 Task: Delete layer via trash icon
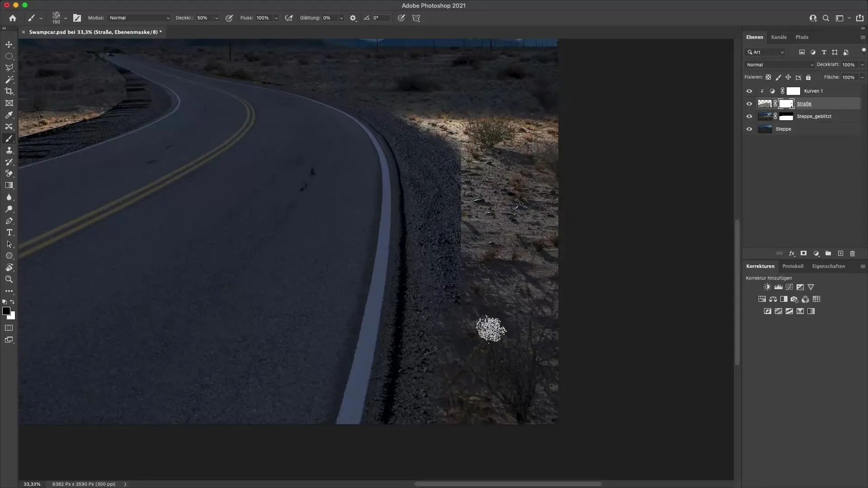[x=853, y=253]
